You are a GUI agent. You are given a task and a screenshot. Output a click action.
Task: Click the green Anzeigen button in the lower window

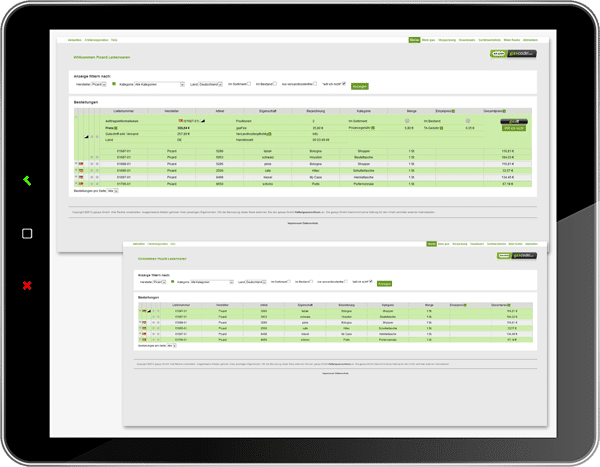pyautogui.click(x=384, y=284)
